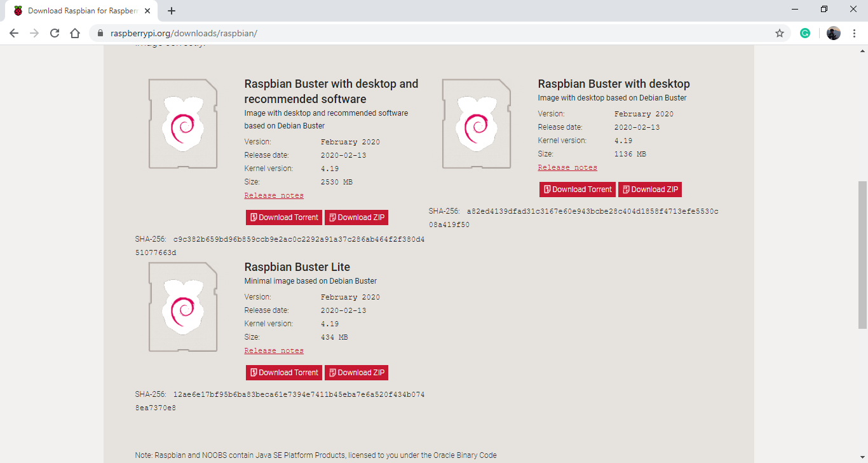This screenshot has height=463, width=868.
Task: Click the SD card image beside Raspbian Buster Lite
Action: point(183,307)
